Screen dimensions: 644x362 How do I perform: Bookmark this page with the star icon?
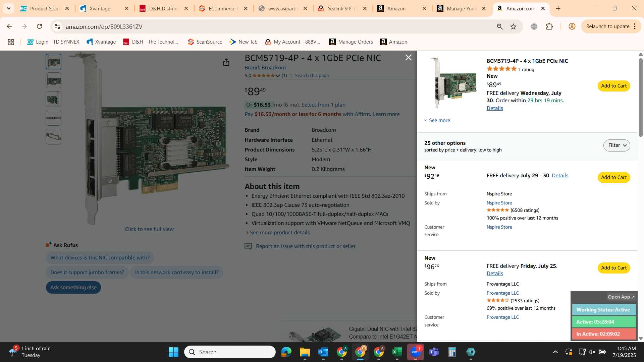[x=513, y=26]
